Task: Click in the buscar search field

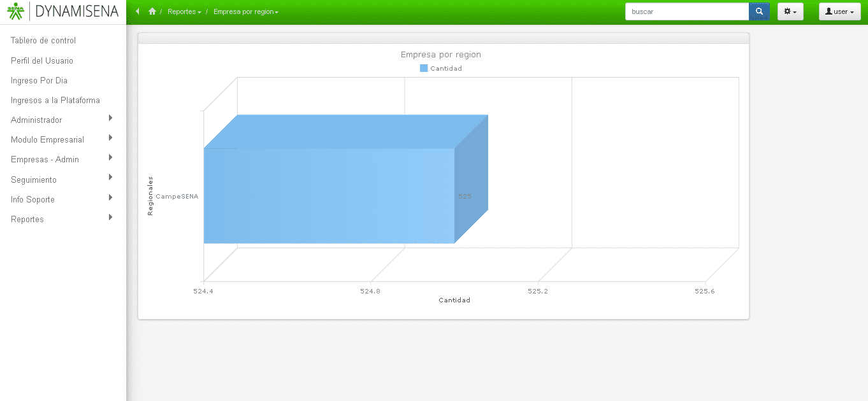Action: click(686, 11)
